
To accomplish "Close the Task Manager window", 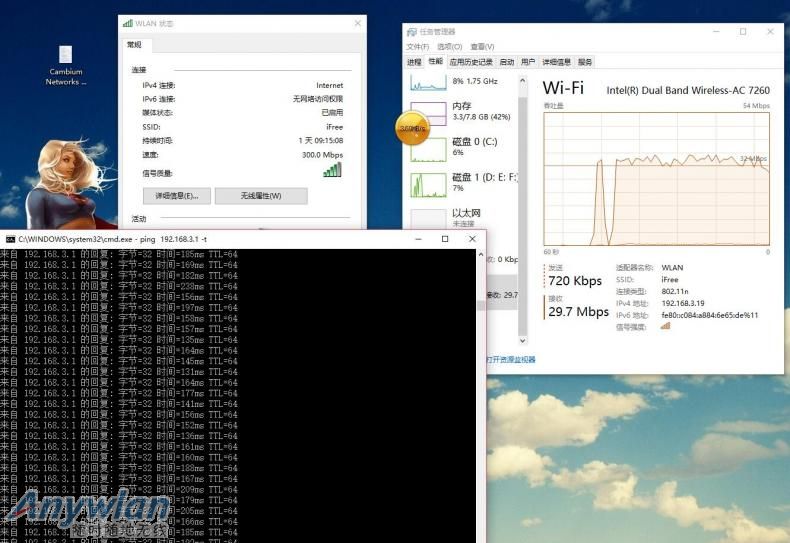I will coord(770,31).
